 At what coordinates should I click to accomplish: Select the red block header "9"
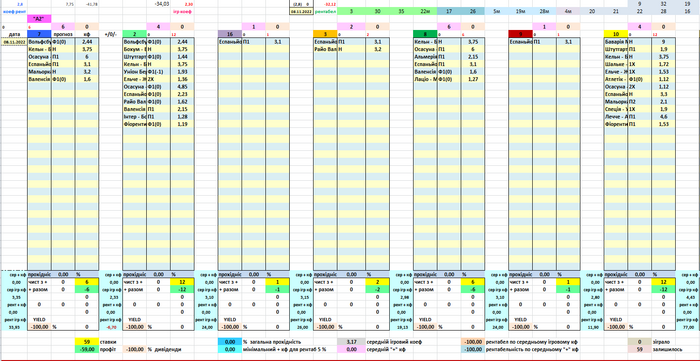[x=521, y=34]
